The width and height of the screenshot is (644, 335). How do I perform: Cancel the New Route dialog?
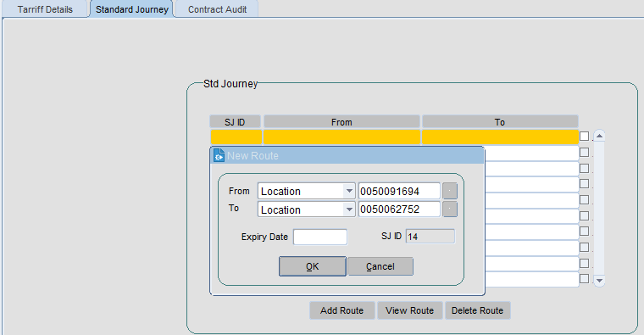click(x=380, y=266)
